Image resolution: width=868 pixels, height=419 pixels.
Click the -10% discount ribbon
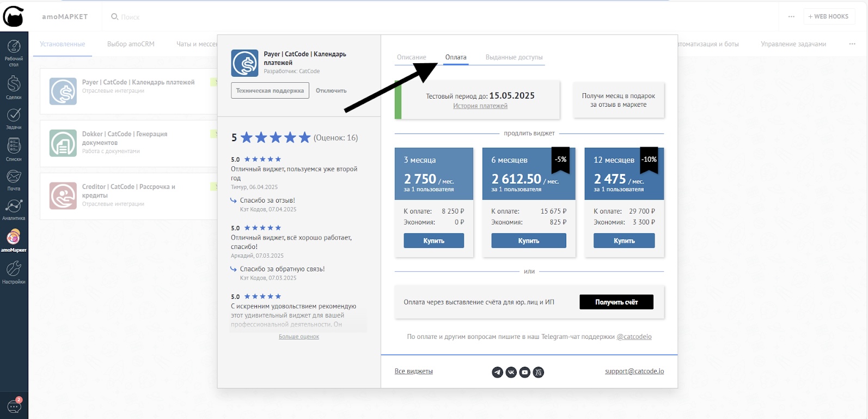[649, 160]
